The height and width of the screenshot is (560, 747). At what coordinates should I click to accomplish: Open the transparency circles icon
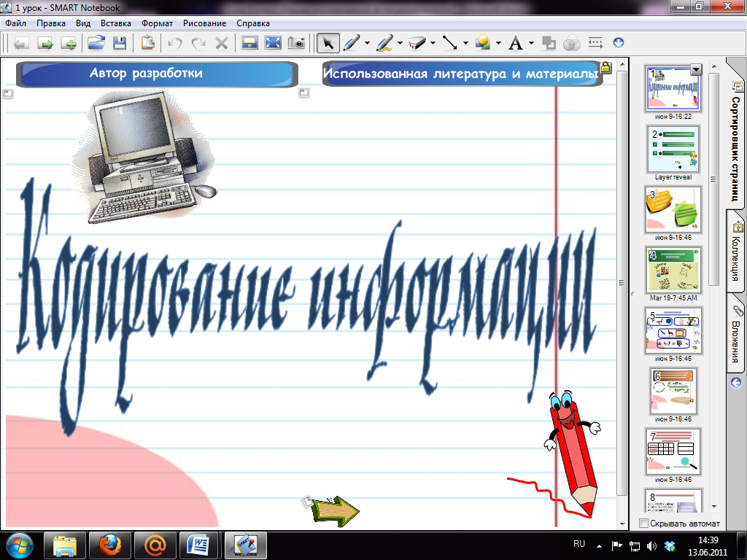[x=571, y=43]
